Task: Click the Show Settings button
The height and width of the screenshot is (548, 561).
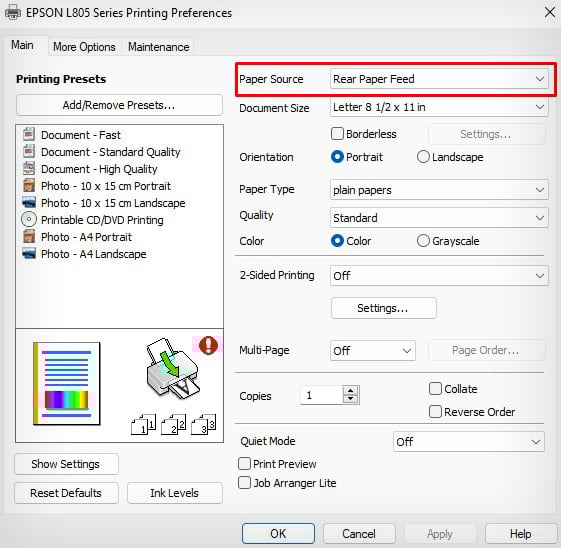Action: point(66,464)
